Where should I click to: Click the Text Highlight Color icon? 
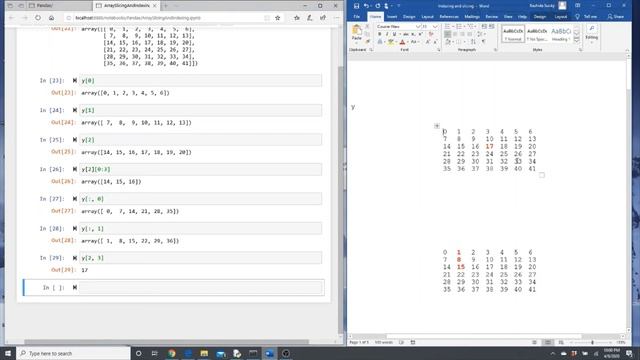coord(391,42)
